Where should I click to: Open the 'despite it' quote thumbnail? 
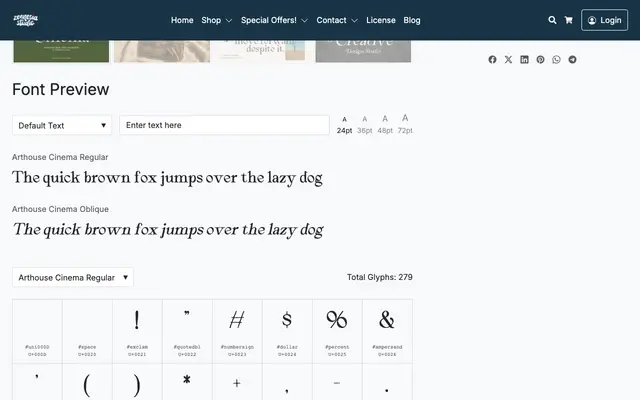[x=262, y=51]
